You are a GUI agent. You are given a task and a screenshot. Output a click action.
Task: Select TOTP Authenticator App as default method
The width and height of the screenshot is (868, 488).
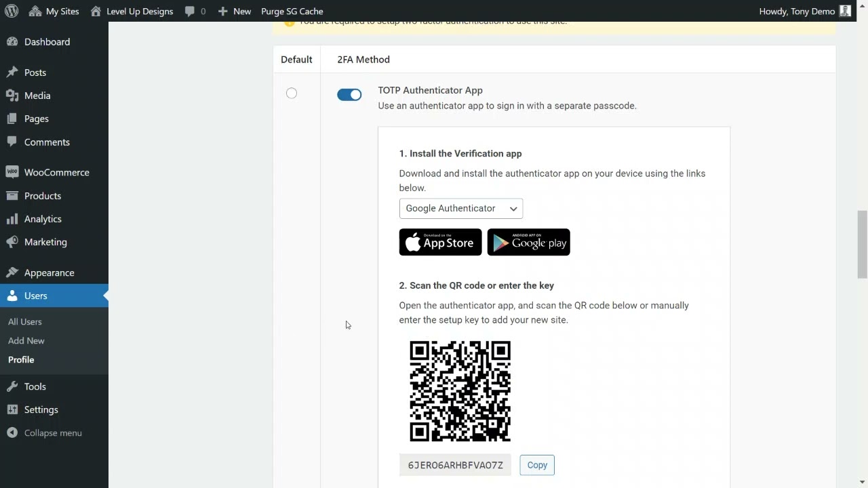click(x=292, y=94)
